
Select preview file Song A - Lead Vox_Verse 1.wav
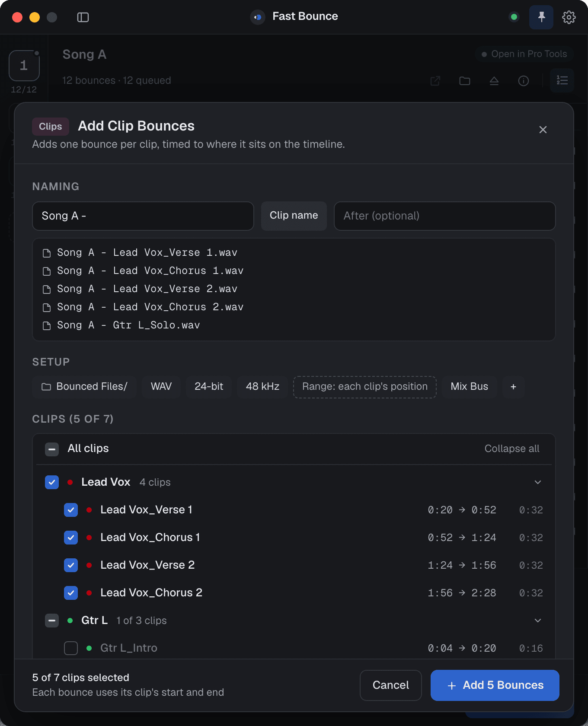pos(140,253)
